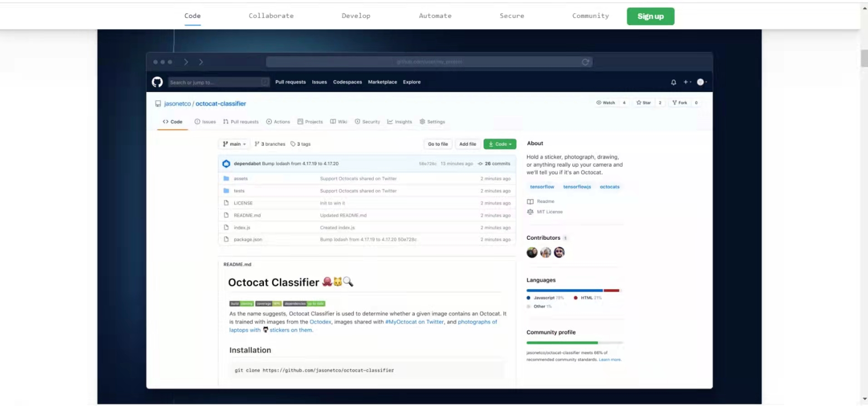Image resolution: width=868 pixels, height=406 pixels.
Task: Select the Community navigation tab
Action: 590,16
